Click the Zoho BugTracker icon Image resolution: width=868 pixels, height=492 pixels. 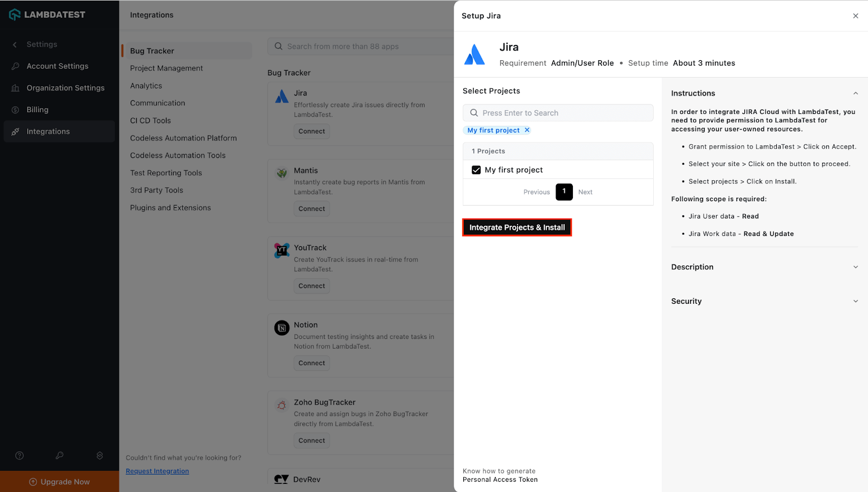coord(282,405)
